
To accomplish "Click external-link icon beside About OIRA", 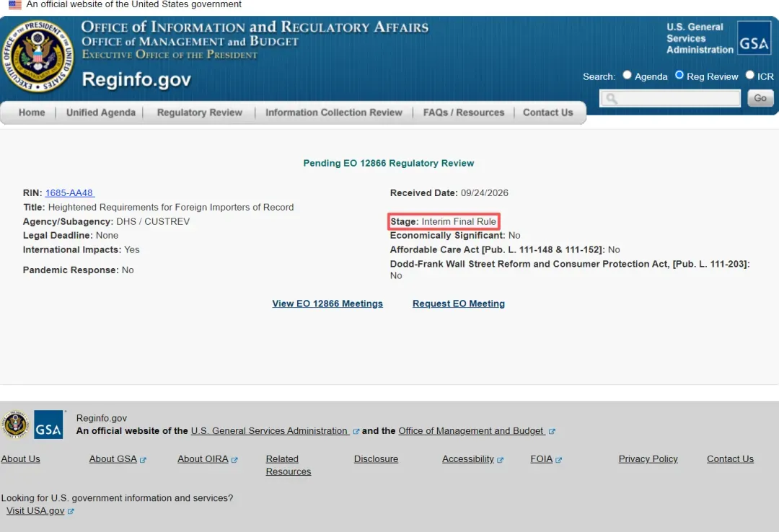I will (x=234, y=460).
